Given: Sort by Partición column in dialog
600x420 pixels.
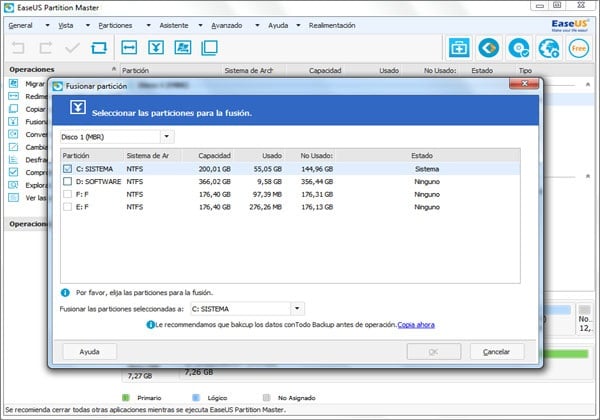Looking at the screenshot, I should coord(76,156).
